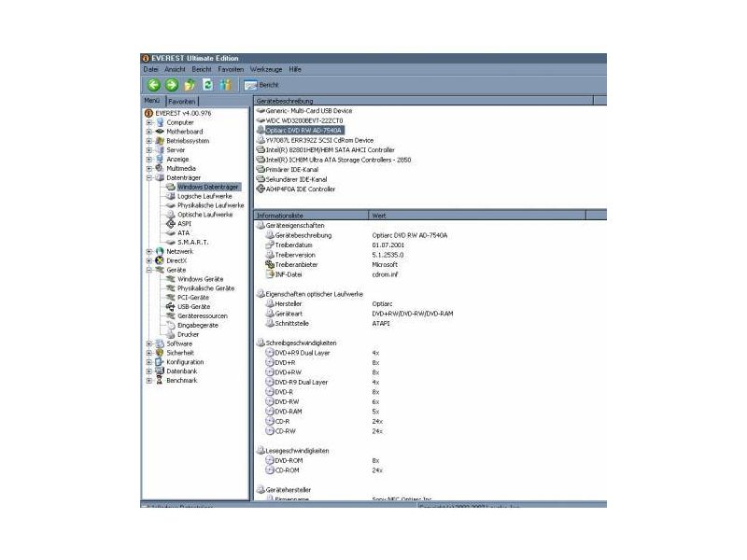Click the Konfiguration tree icon
The width and height of the screenshot is (747, 560).
click(x=160, y=362)
